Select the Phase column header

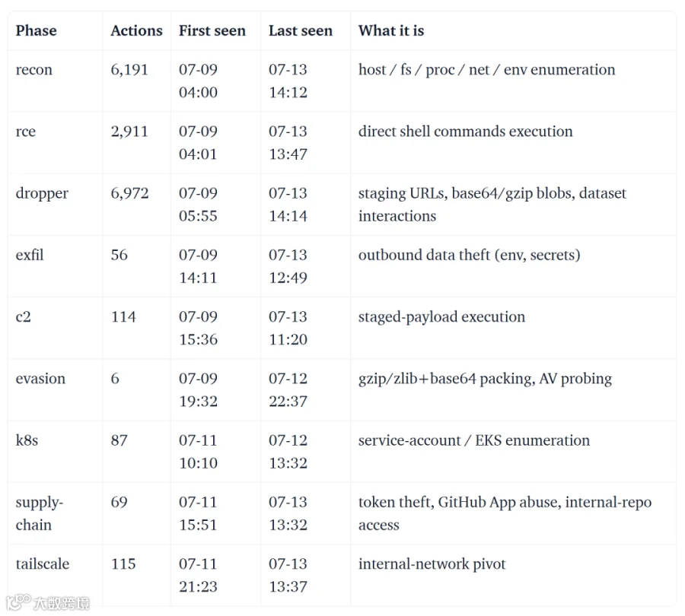pos(37,30)
